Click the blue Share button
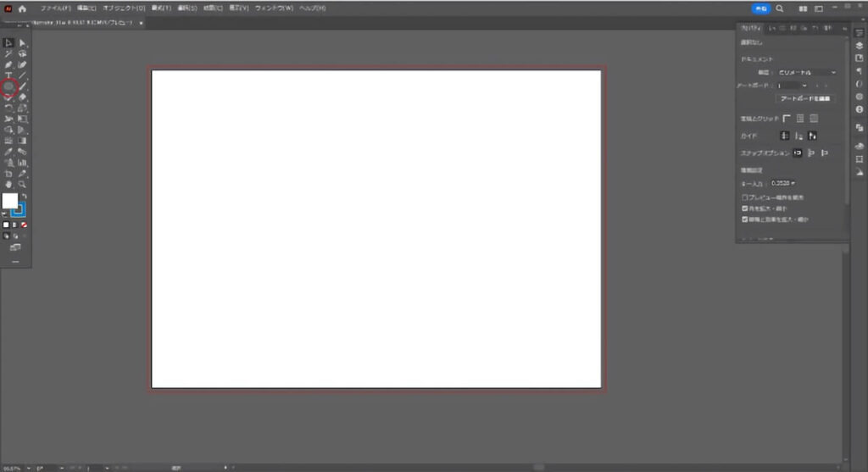Screen dimensions: 868x472 (761, 8)
